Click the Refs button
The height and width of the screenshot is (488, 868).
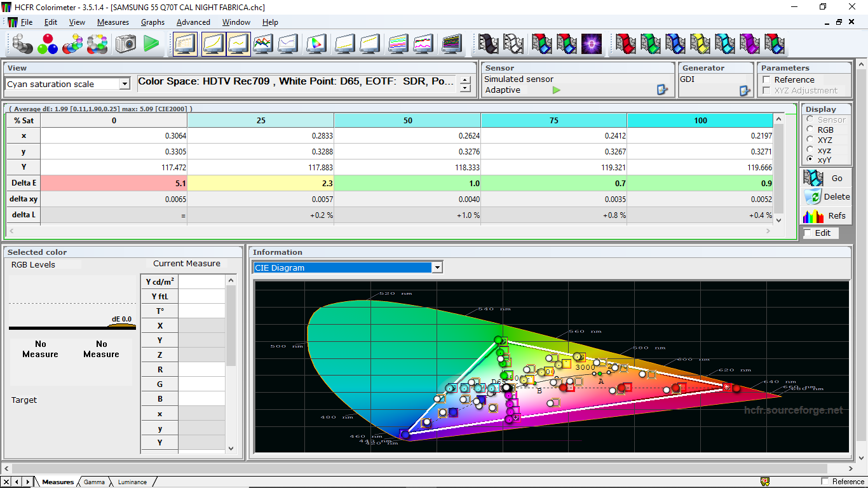point(825,216)
